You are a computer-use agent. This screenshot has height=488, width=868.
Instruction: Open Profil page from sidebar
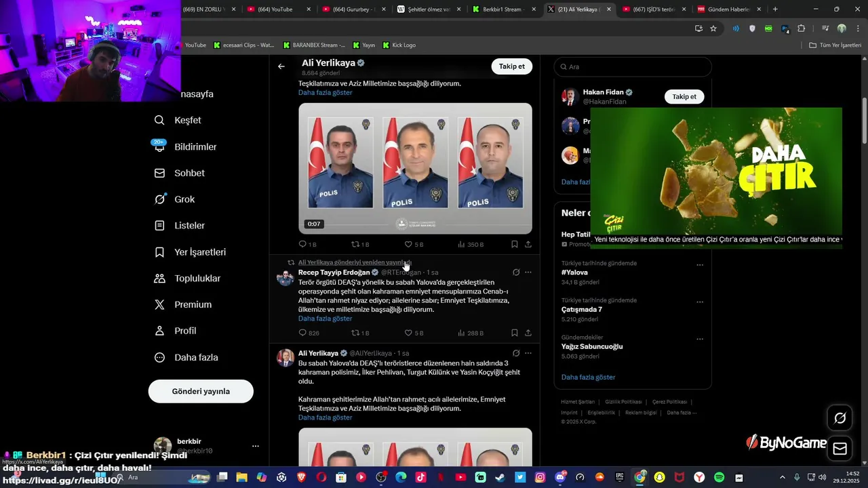(175, 331)
